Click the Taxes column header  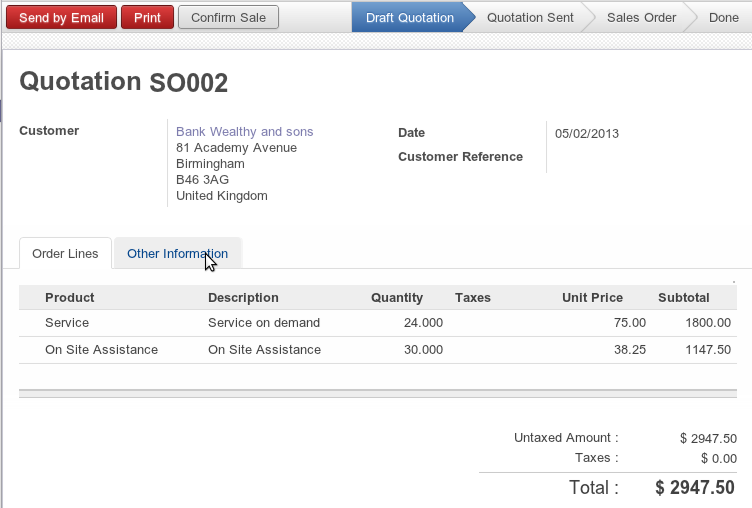coord(473,298)
